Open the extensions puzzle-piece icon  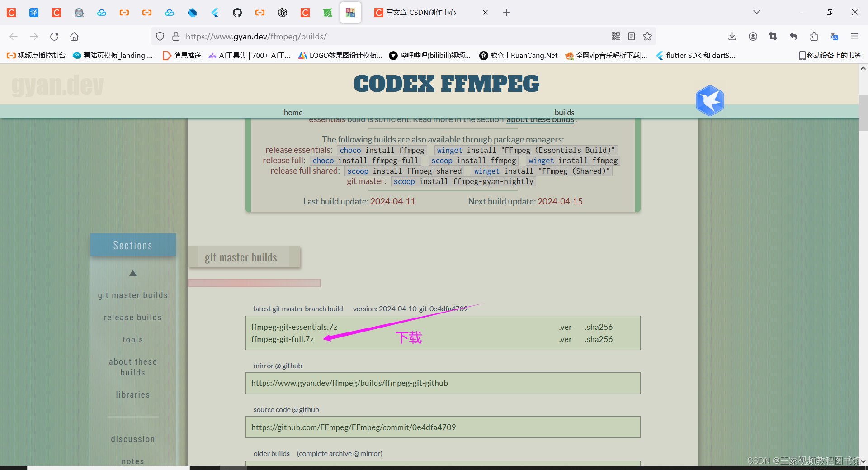point(814,36)
